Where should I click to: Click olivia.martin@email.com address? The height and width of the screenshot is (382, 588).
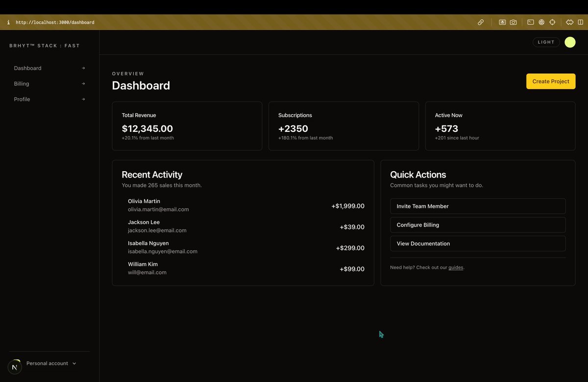tap(158, 209)
